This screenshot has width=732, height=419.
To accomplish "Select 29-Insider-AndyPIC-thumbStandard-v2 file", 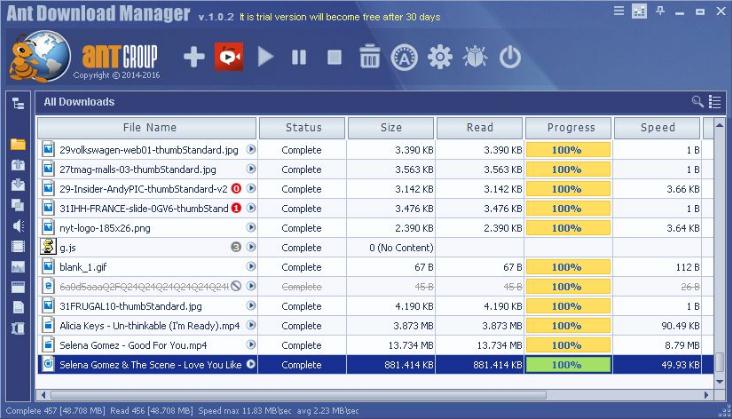I will click(x=143, y=189).
